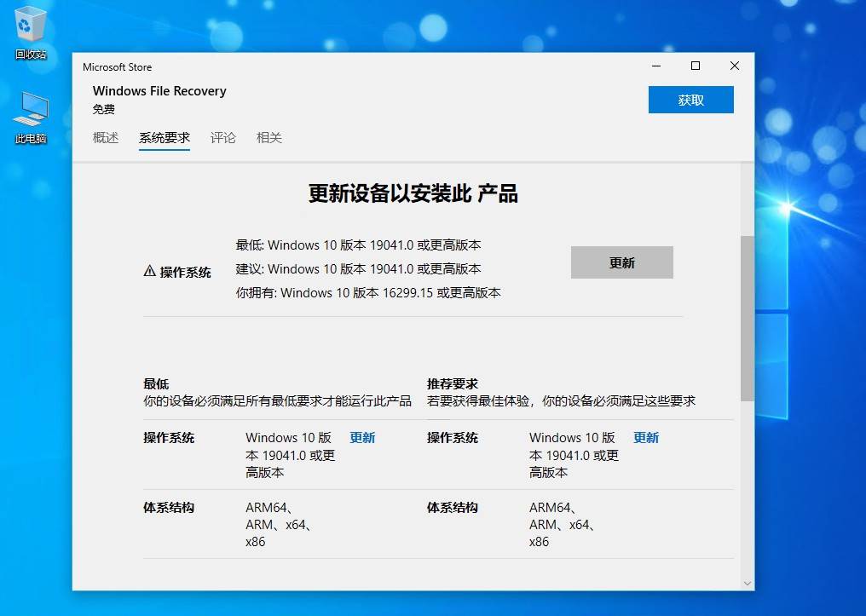Click 更新 link under the 推荐要求 column

point(646,438)
